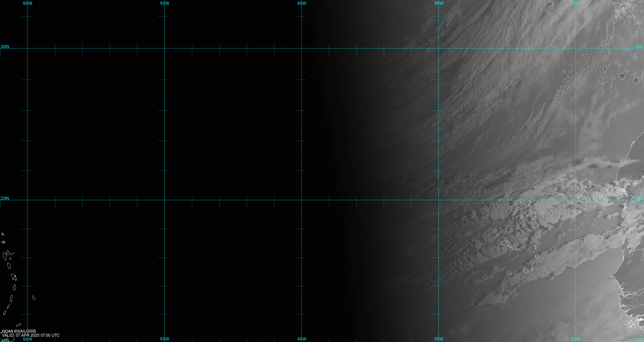
Task: Click the 40W longitude label at top edge
Action: pos(302,3)
